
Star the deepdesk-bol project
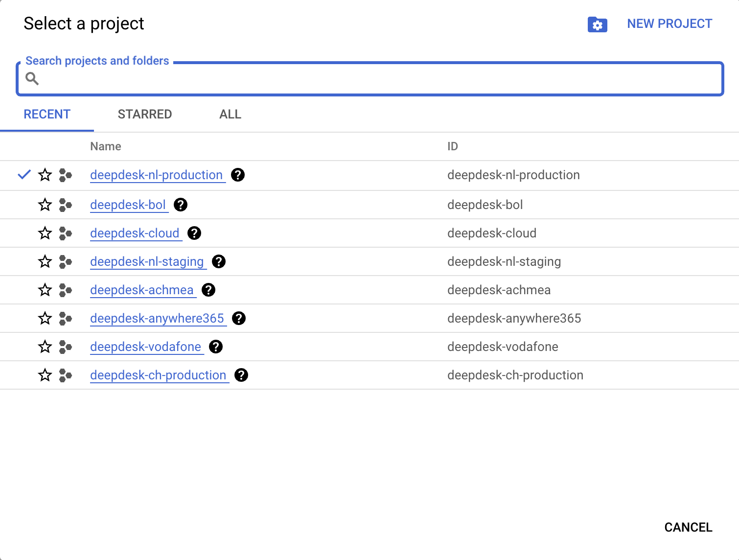tap(45, 205)
